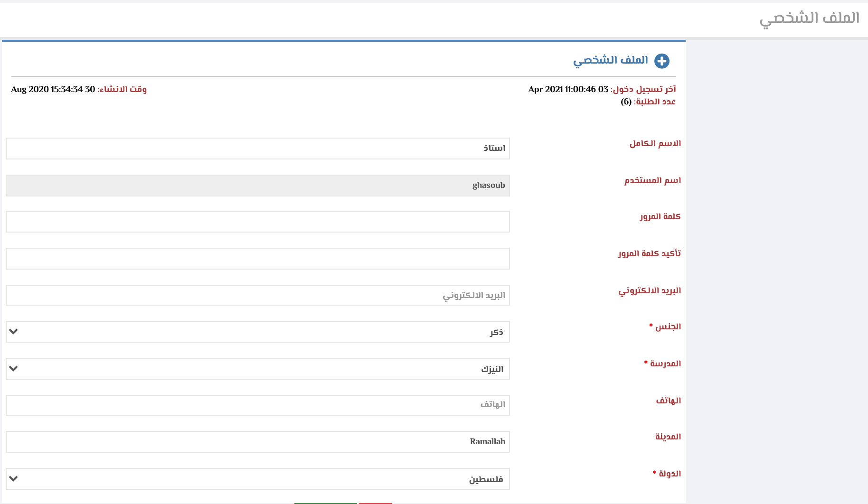Select the city field containing Ramallah
The height and width of the screenshot is (504, 868).
(257, 442)
